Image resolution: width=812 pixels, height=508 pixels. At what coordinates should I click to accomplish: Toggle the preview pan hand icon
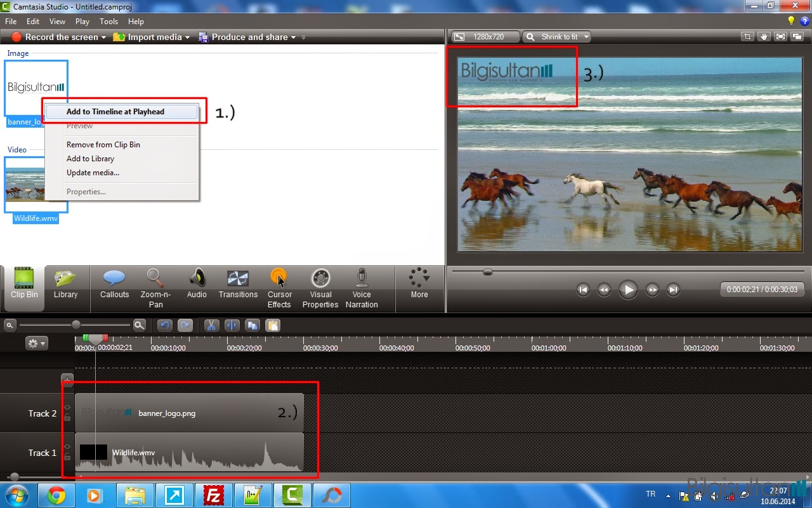[x=764, y=37]
